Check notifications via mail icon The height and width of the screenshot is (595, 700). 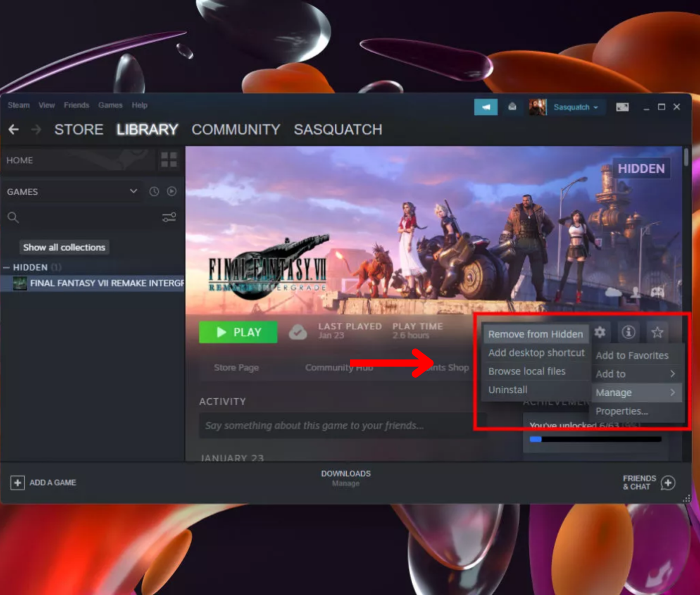(x=512, y=107)
